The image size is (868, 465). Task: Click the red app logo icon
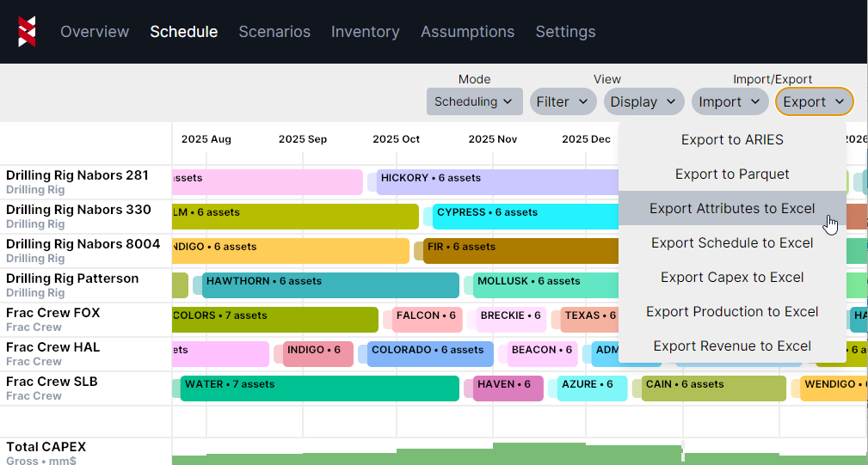28,32
